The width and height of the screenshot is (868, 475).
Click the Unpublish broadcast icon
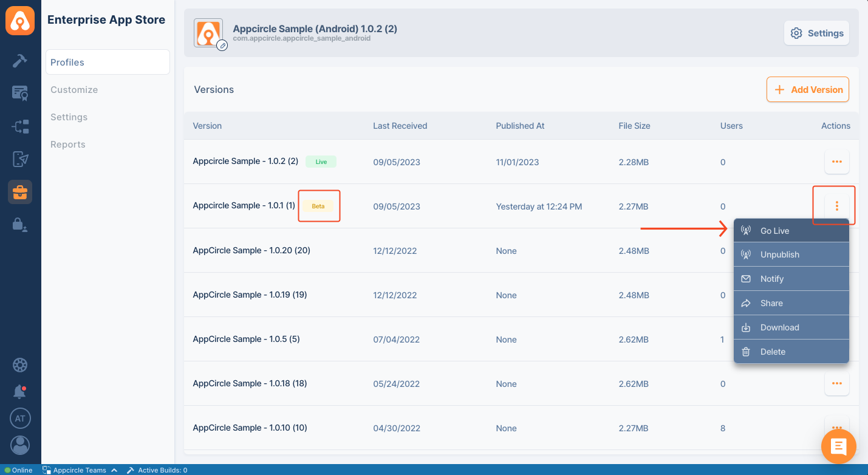click(x=746, y=255)
